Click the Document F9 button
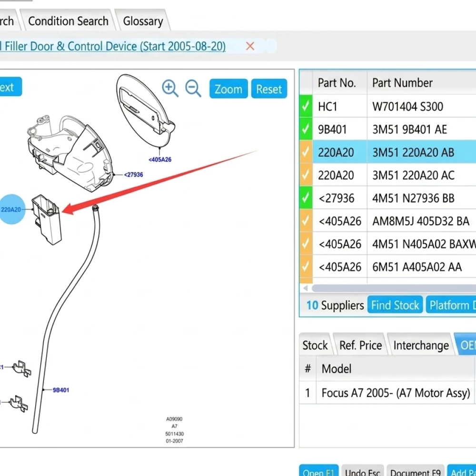 [x=415, y=471]
